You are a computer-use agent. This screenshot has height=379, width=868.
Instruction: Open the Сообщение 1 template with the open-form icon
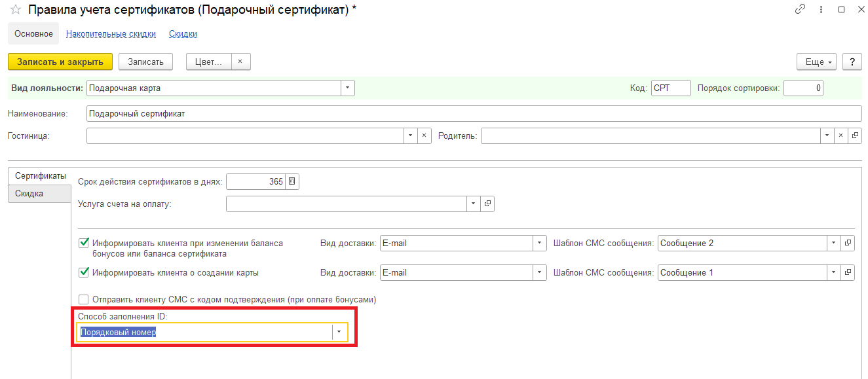pos(848,272)
